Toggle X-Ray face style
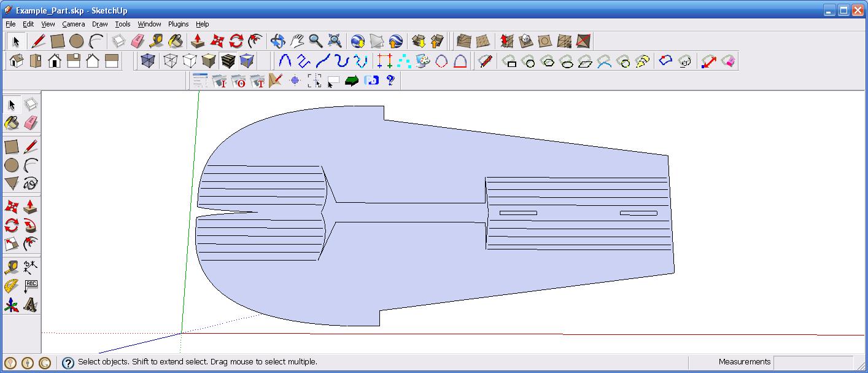This screenshot has width=868, height=373. [x=147, y=61]
